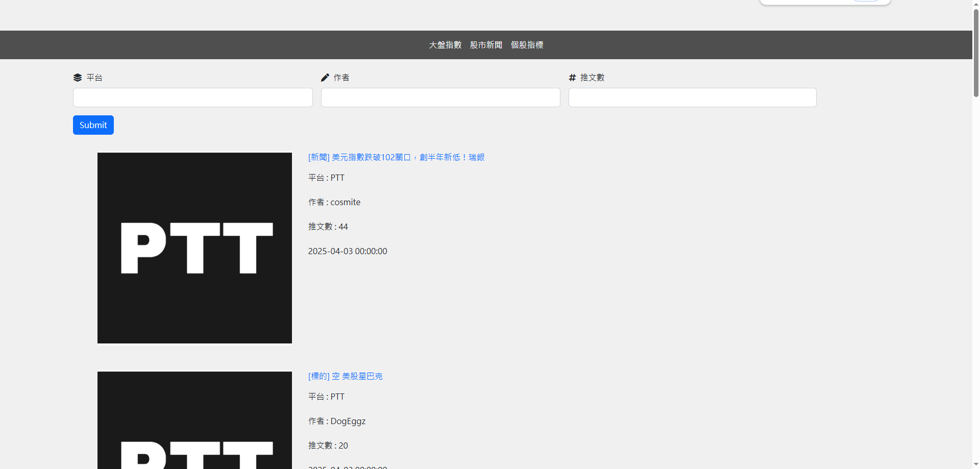Click the blue Submit button
The height and width of the screenshot is (469, 980).
pos(93,125)
